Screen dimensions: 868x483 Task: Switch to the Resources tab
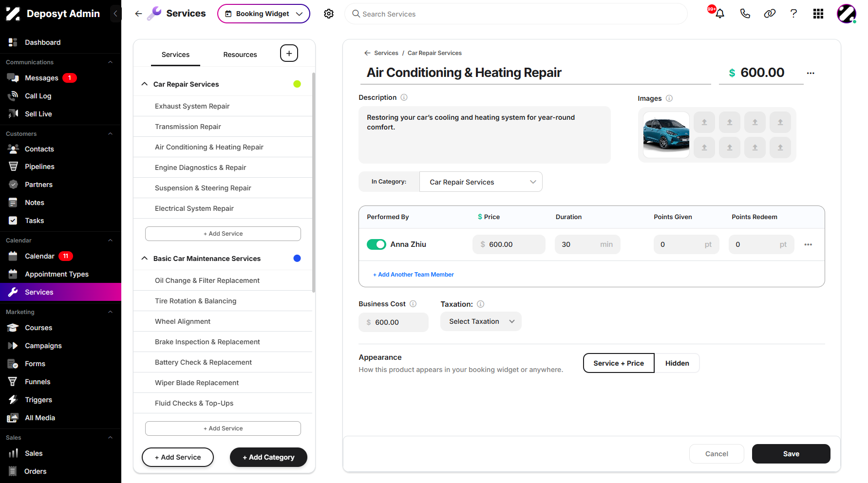click(240, 55)
